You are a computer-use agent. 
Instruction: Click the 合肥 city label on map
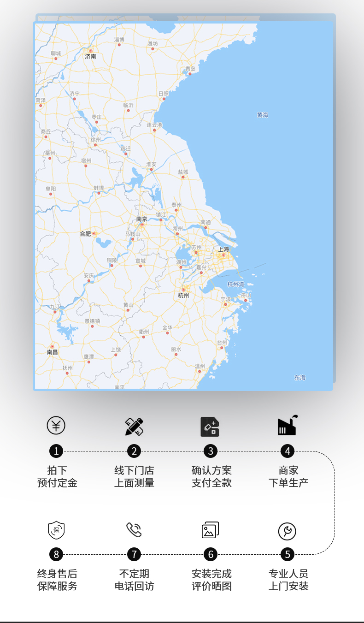85,234
